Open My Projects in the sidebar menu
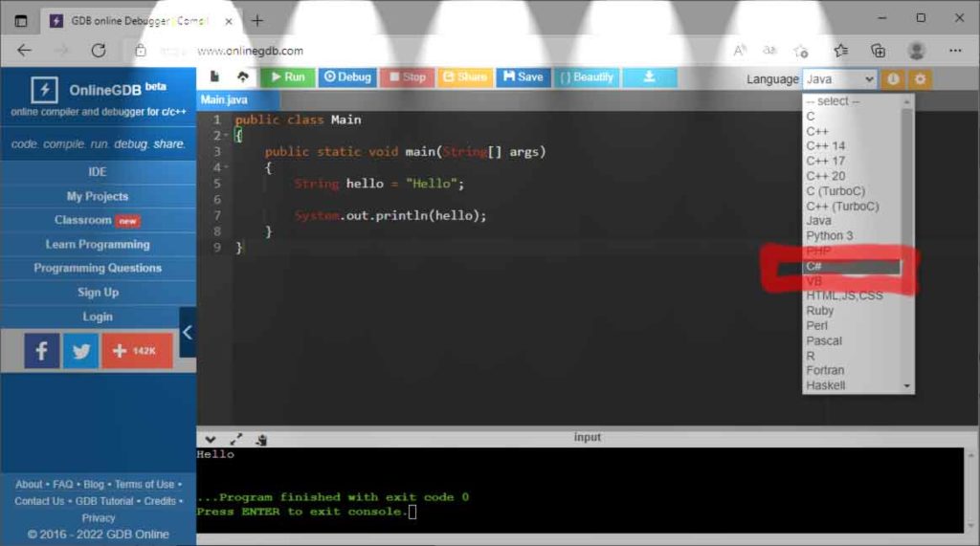The image size is (980, 546). pyautogui.click(x=97, y=196)
